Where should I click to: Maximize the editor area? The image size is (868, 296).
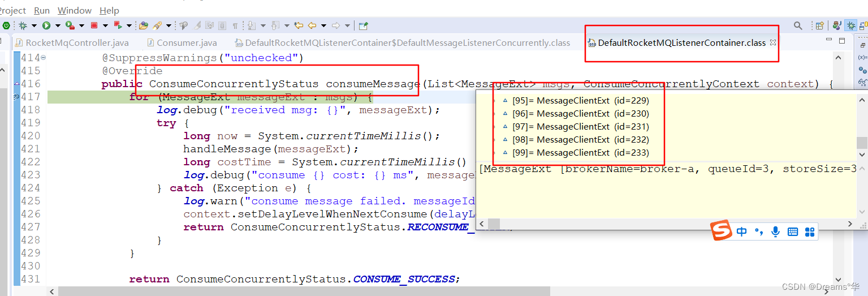842,41
